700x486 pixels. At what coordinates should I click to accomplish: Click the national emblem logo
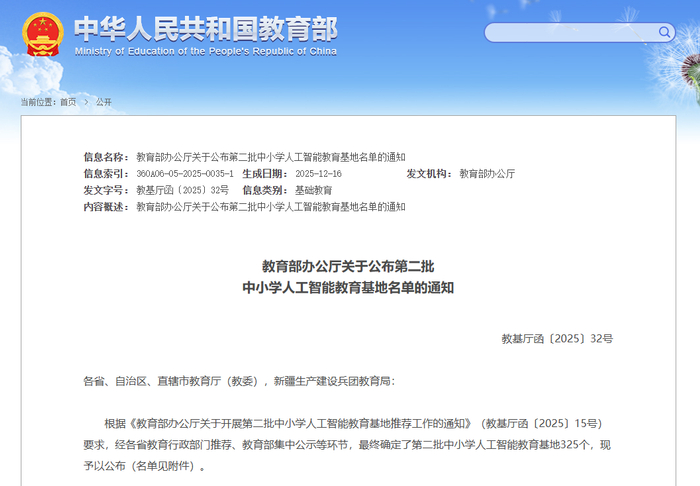coord(43,34)
